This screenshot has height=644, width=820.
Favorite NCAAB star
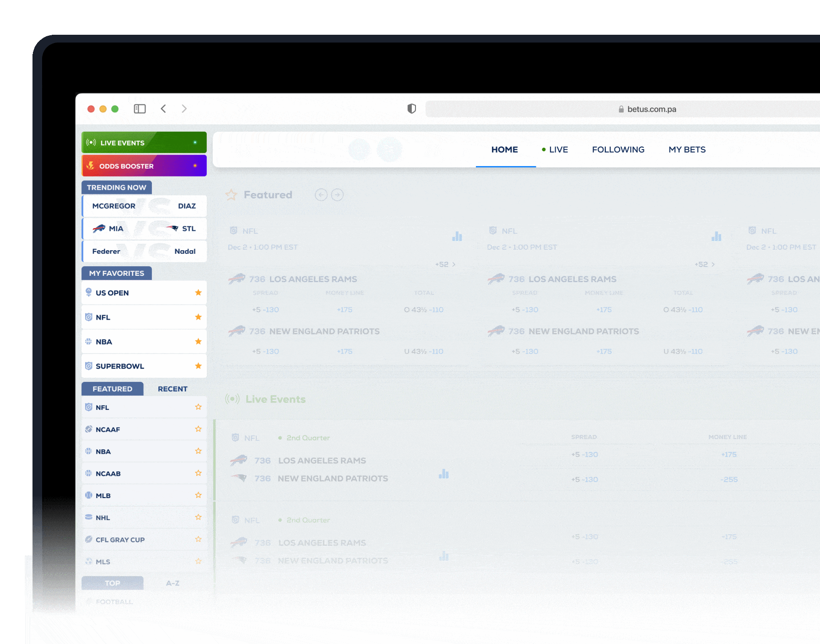pyautogui.click(x=198, y=473)
